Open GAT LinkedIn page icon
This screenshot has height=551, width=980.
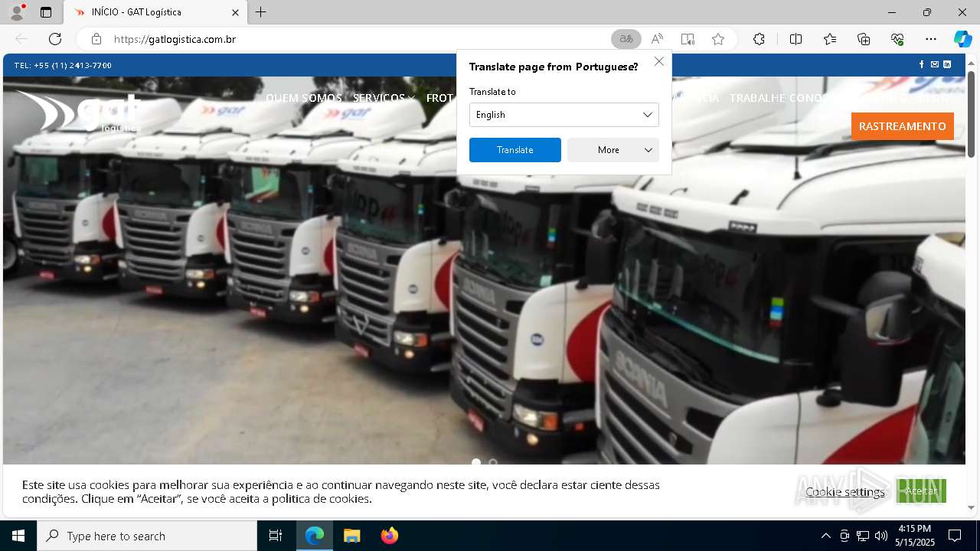[947, 65]
